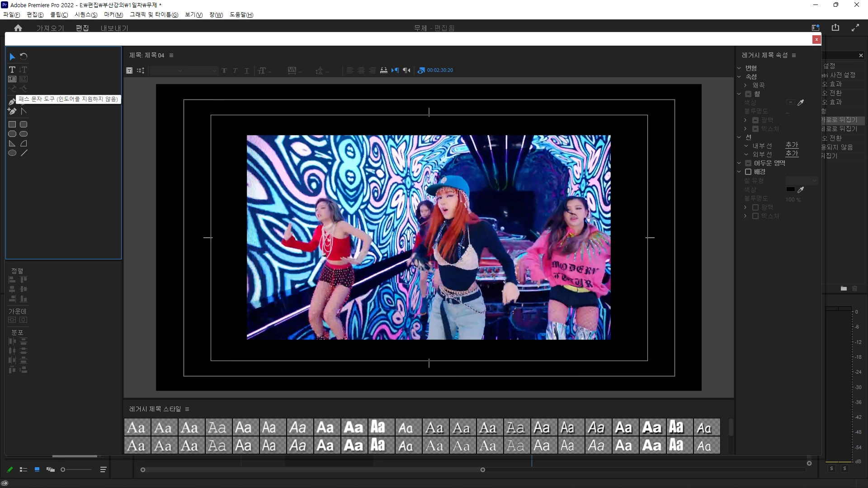Viewport: 868px width, 488px height.
Task: Switch to 내보내기 (Export) tab
Action: (114, 28)
